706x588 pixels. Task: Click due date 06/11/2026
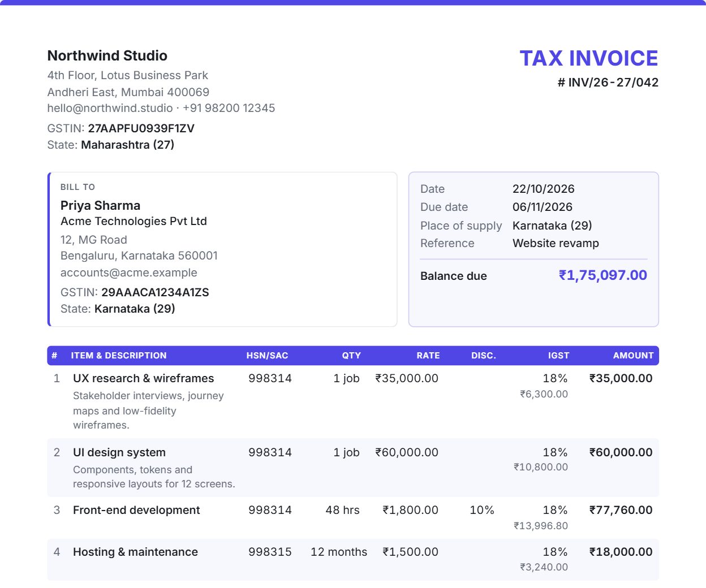543,207
